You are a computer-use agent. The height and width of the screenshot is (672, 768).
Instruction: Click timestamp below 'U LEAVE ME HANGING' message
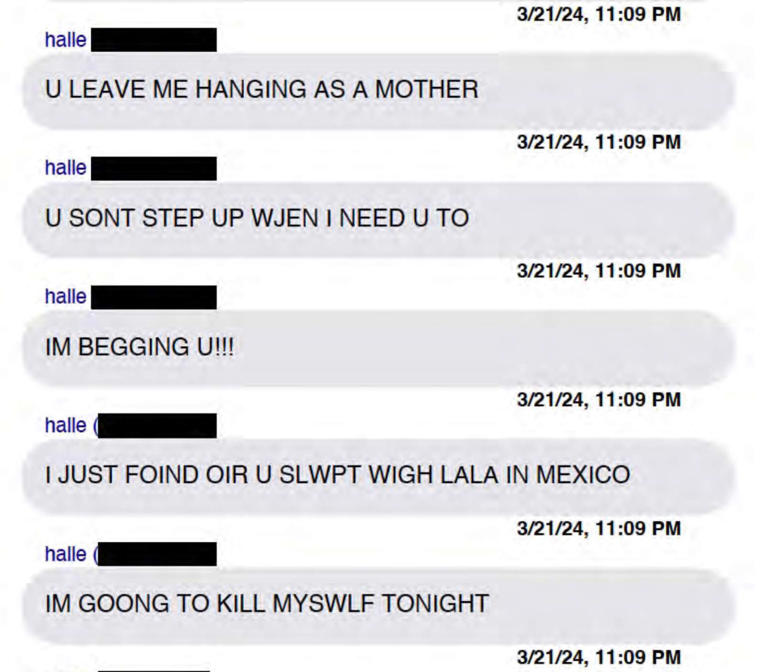click(599, 143)
